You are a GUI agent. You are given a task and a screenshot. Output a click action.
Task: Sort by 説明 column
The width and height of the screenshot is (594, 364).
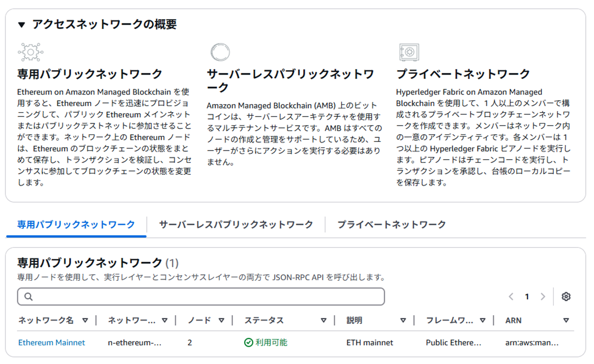coord(403,321)
